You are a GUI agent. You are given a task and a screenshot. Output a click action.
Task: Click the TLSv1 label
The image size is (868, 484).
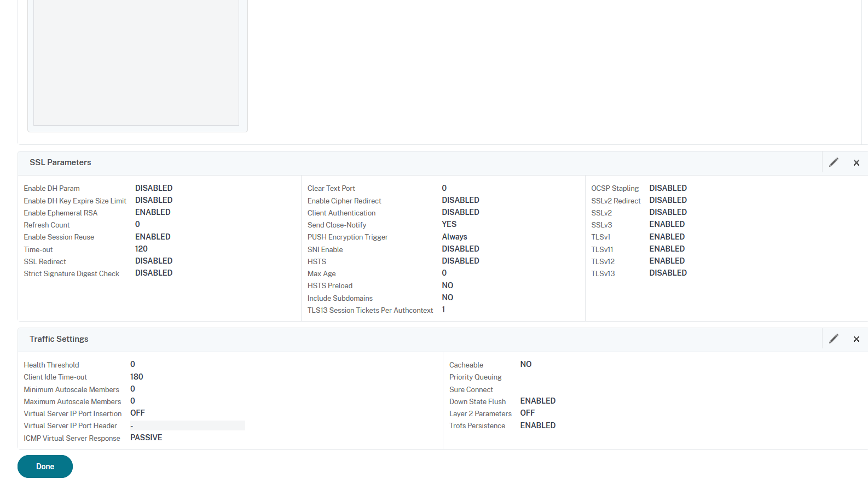[x=600, y=237]
